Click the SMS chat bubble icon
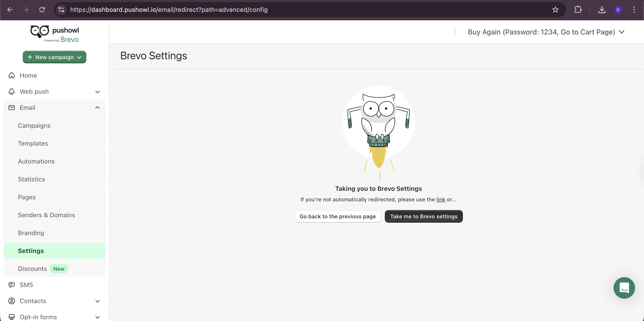The height and width of the screenshot is (321, 644). point(11,285)
